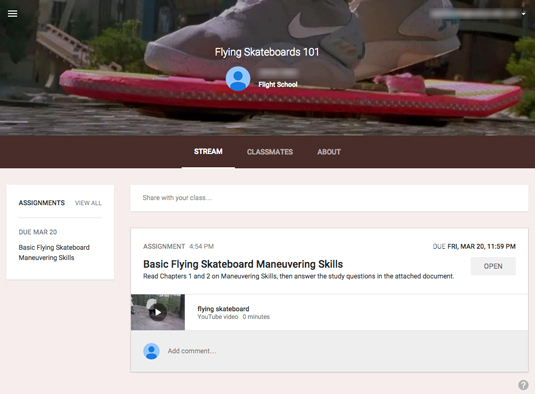Open the help question mark icon
This screenshot has width=535, height=394.
pos(523,385)
